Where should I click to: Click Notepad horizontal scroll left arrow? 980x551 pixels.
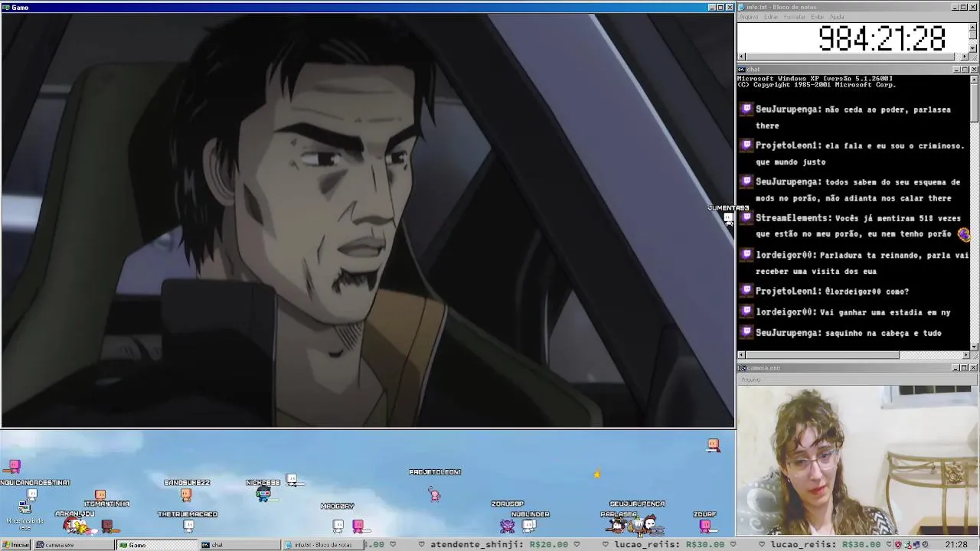(x=742, y=57)
